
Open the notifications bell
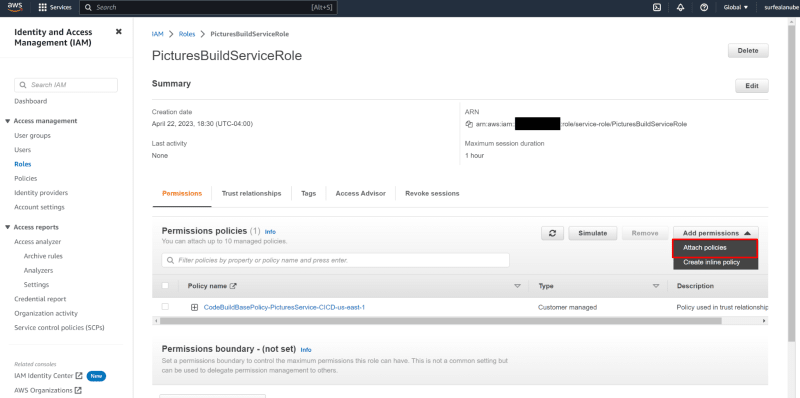(x=680, y=8)
